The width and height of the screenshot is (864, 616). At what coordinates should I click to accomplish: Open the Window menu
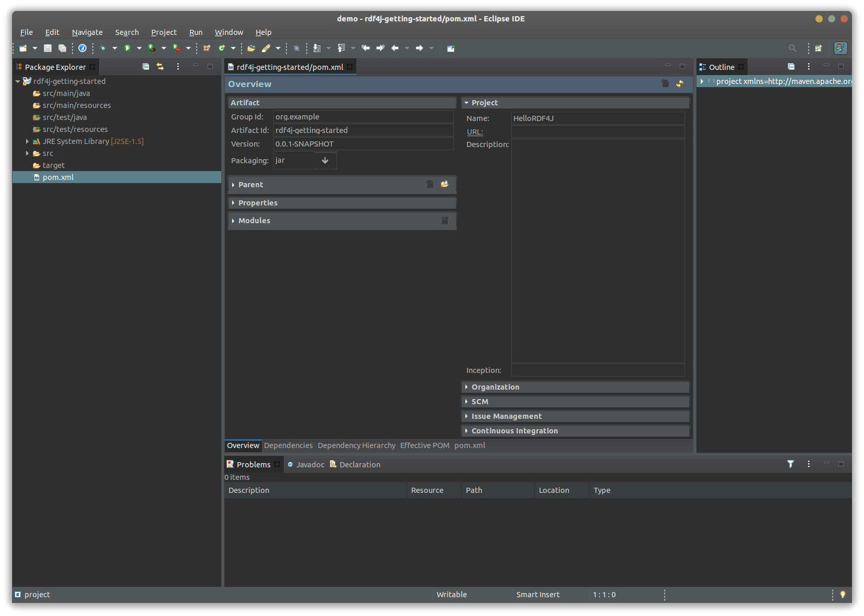click(x=229, y=32)
